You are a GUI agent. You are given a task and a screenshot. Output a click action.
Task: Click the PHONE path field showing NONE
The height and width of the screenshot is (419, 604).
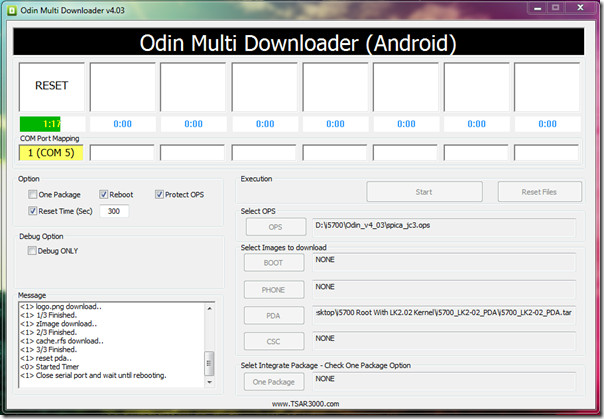click(x=444, y=290)
